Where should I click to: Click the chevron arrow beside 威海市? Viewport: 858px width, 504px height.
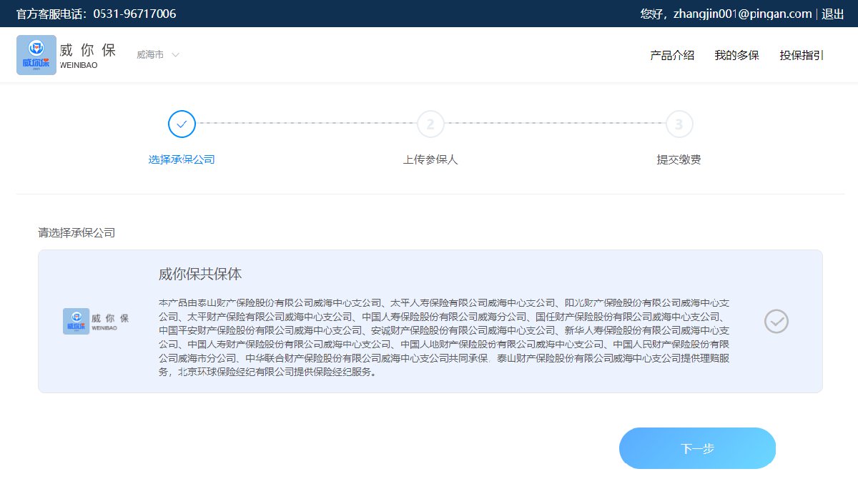(x=175, y=55)
